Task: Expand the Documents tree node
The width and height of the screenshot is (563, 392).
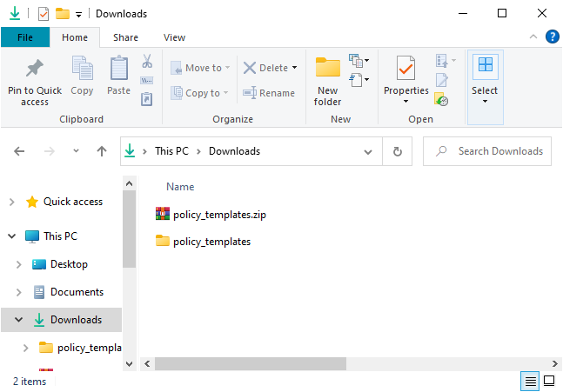Action: (x=18, y=292)
